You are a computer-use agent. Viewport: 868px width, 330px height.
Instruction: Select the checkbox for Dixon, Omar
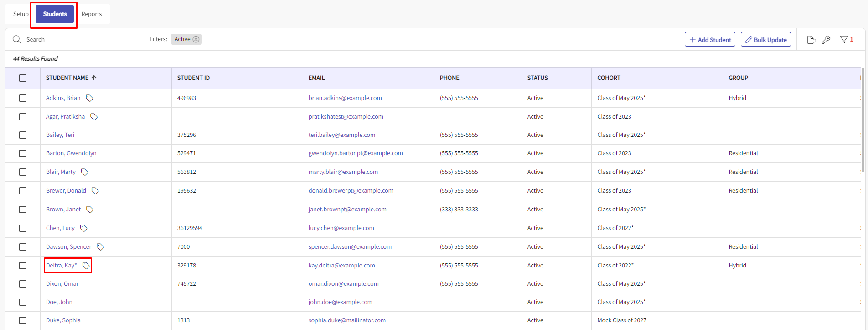(23, 284)
